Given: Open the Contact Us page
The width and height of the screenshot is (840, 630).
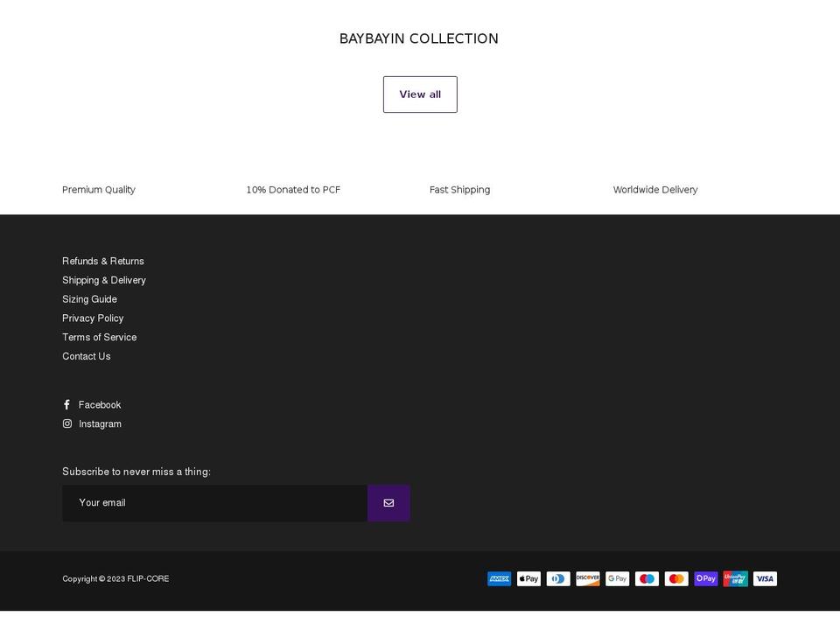Looking at the screenshot, I should click(x=86, y=356).
